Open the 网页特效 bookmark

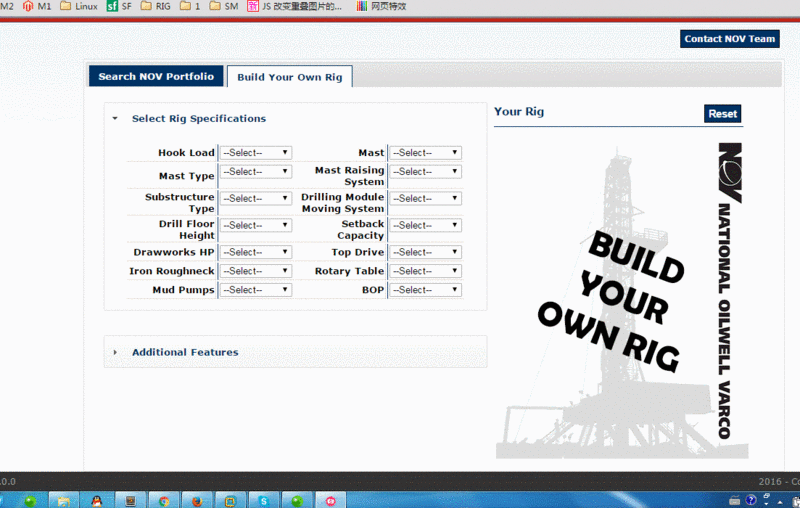(381, 6)
